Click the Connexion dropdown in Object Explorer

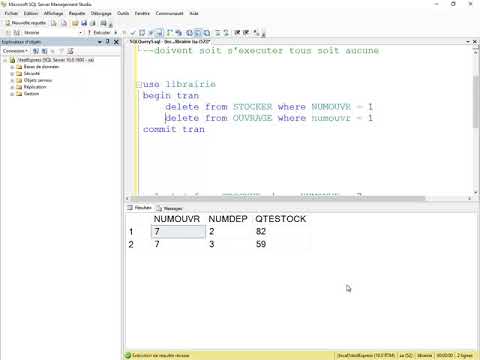[15, 51]
